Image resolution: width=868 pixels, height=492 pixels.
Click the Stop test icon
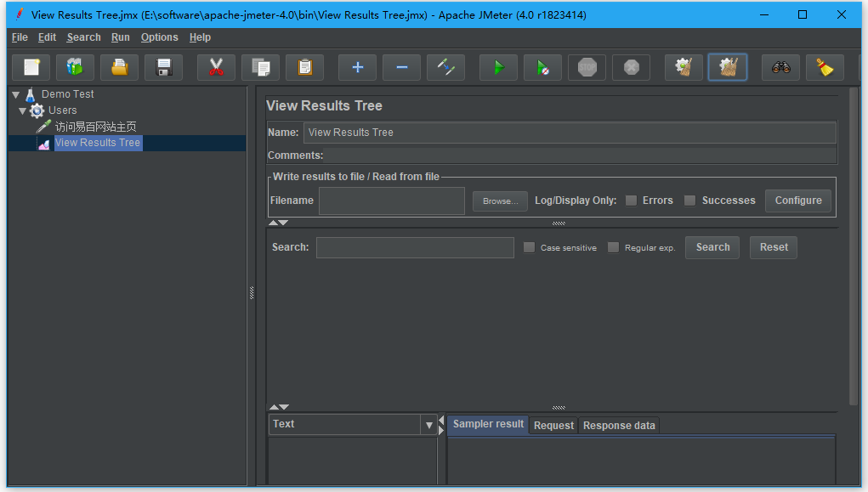[587, 67]
